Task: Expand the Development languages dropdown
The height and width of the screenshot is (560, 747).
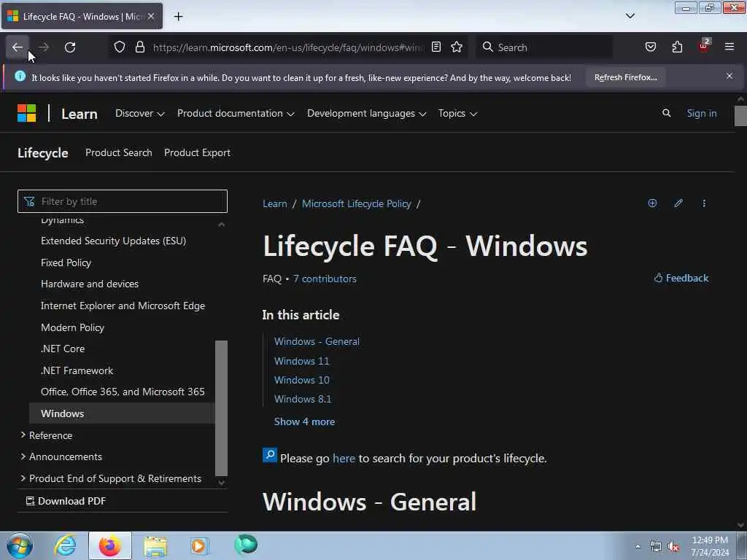Action: pyautogui.click(x=366, y=113)
